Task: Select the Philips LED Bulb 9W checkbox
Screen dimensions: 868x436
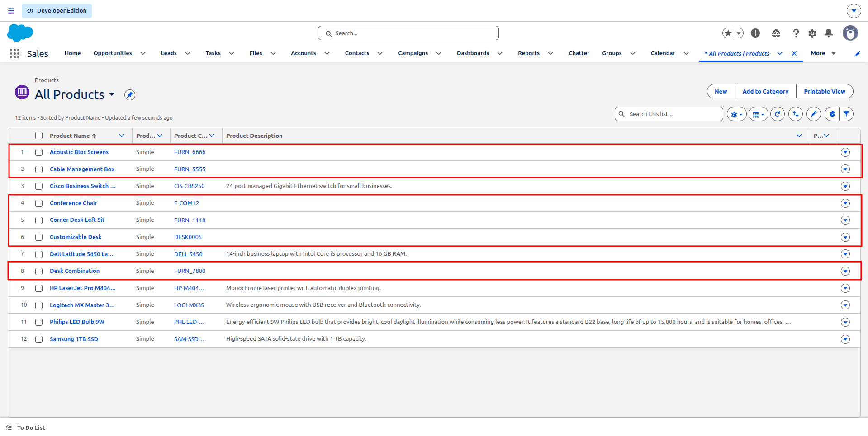Action: tap(39, 322)
